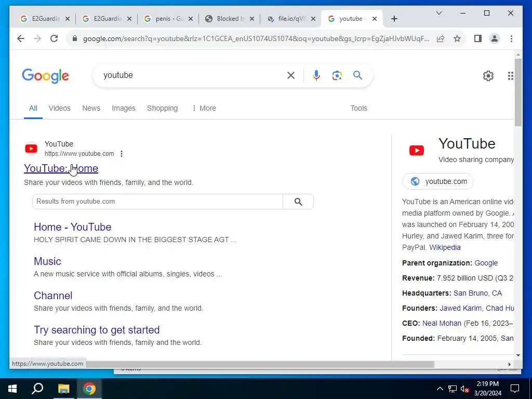Click the vertical scrollbar thumb
The height and width of the screenshot is (399, 532).
click(518, 92)
